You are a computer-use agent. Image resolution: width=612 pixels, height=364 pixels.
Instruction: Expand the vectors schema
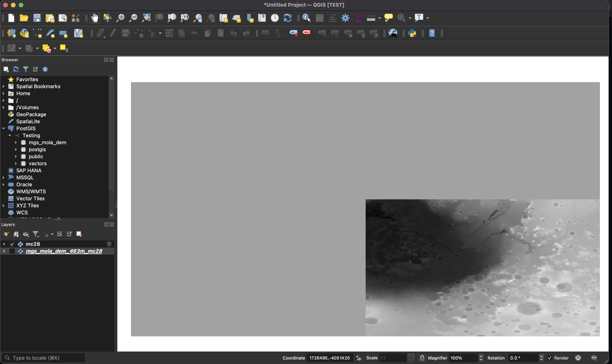[x=16, y=164]
